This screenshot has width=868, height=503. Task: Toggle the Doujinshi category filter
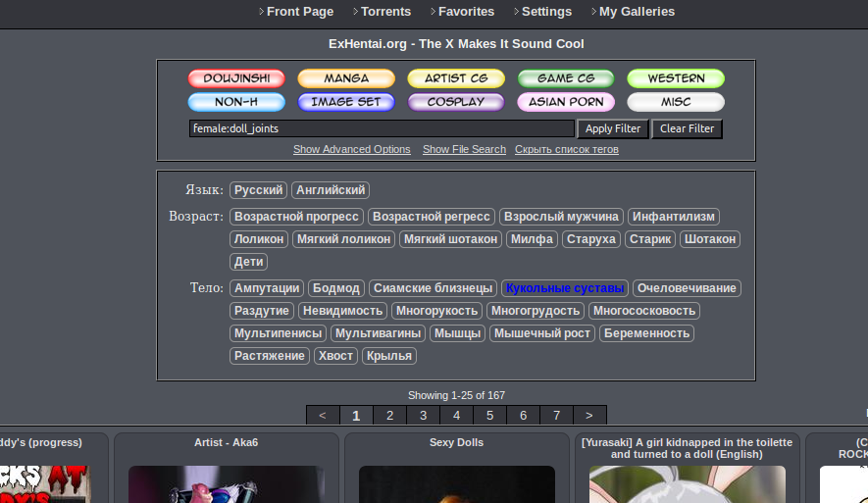236,78
